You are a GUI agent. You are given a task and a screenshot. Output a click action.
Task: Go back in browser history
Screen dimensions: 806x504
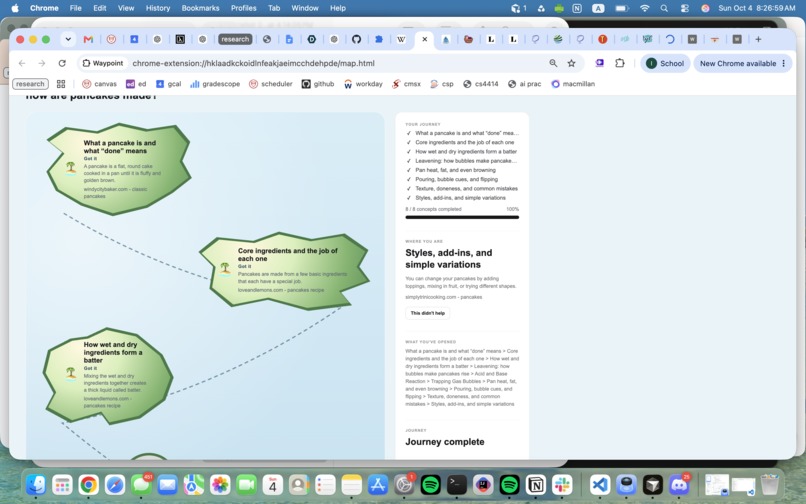click(22, 63)
